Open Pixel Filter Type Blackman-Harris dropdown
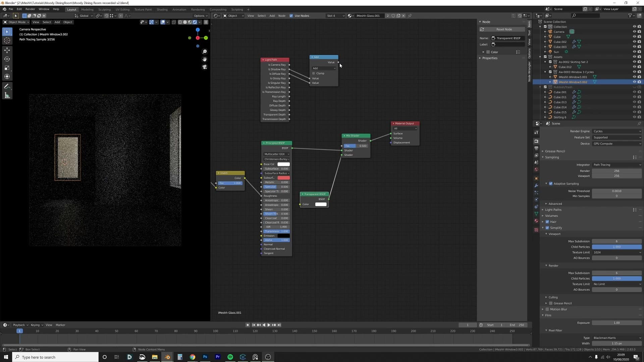Screen dimensions: 644x362 (616, 338)
